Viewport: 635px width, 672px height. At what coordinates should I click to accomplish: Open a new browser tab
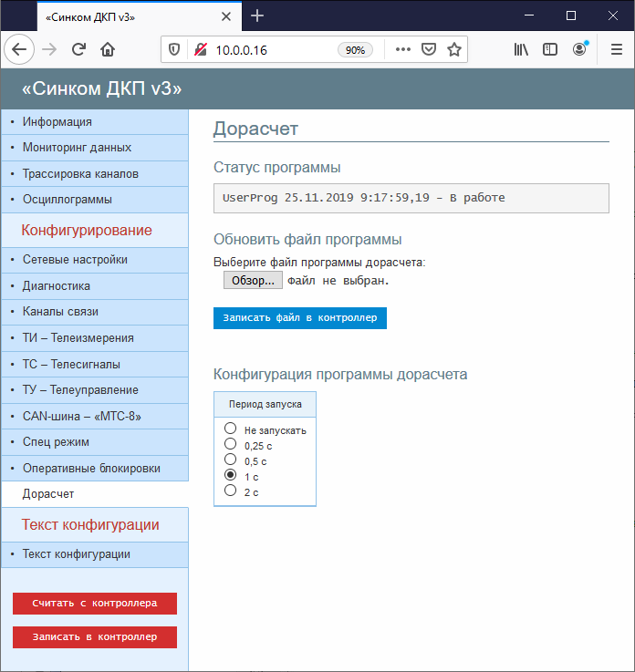tap(257, 16)
